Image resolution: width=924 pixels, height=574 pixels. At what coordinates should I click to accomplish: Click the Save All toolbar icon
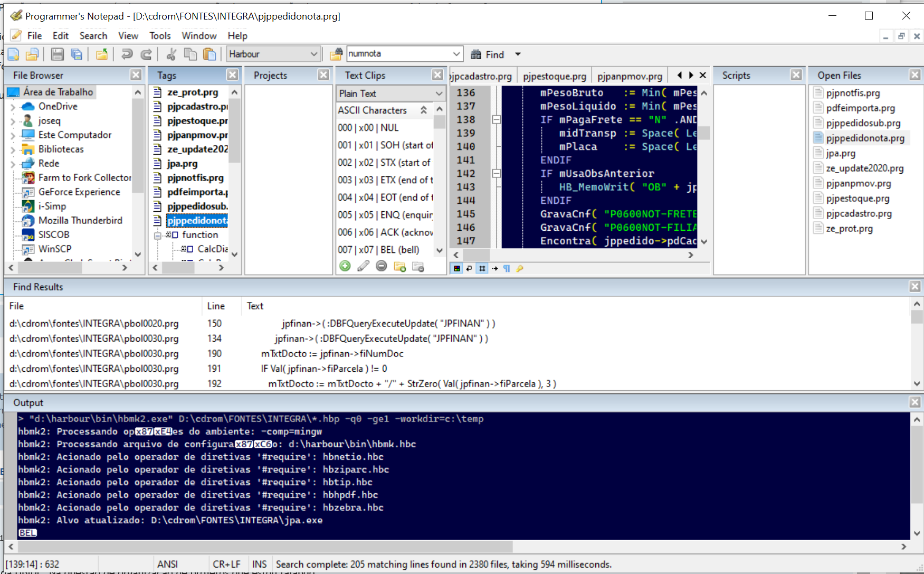[x=77, y=54]
